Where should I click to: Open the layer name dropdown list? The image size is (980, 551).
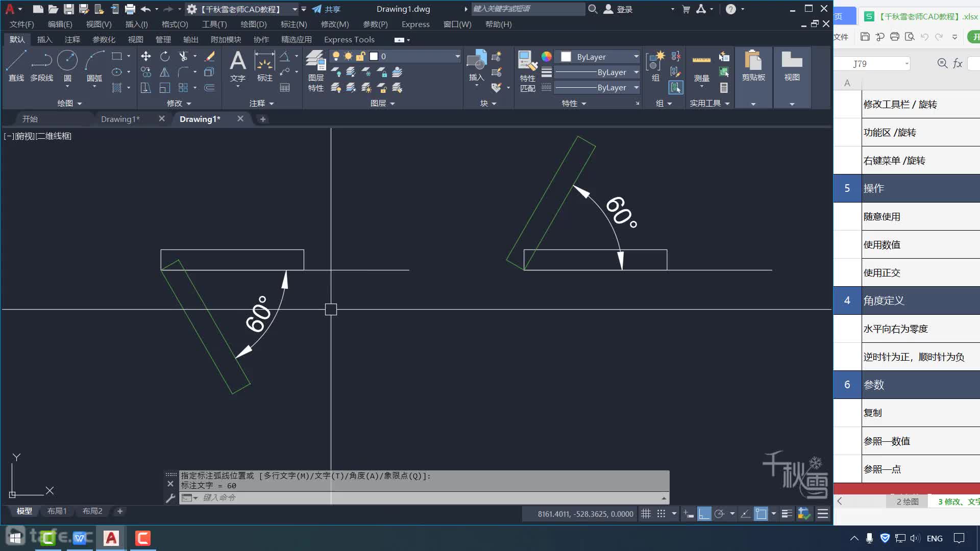(x=457, y=56)
